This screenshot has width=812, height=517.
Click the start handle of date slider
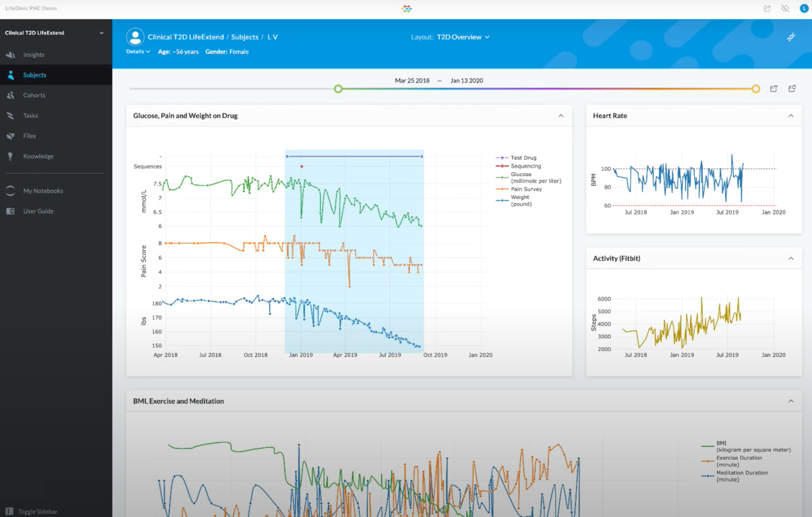pos(338,89)
